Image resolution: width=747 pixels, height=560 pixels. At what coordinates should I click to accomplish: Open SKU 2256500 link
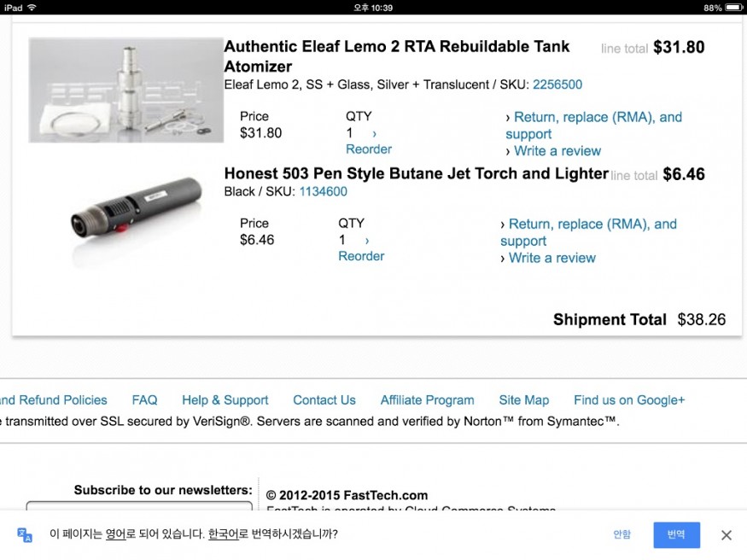(557, 85)
